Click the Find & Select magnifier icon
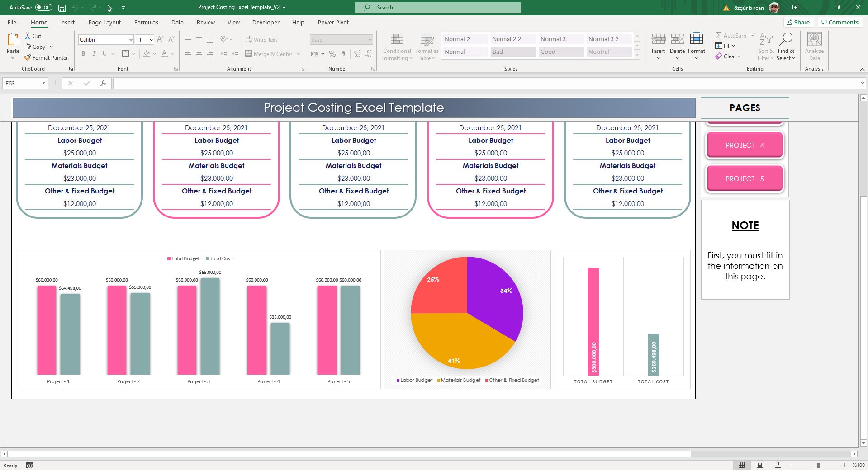The height and width of the screenshot is (470, 868). coord(786,39)
